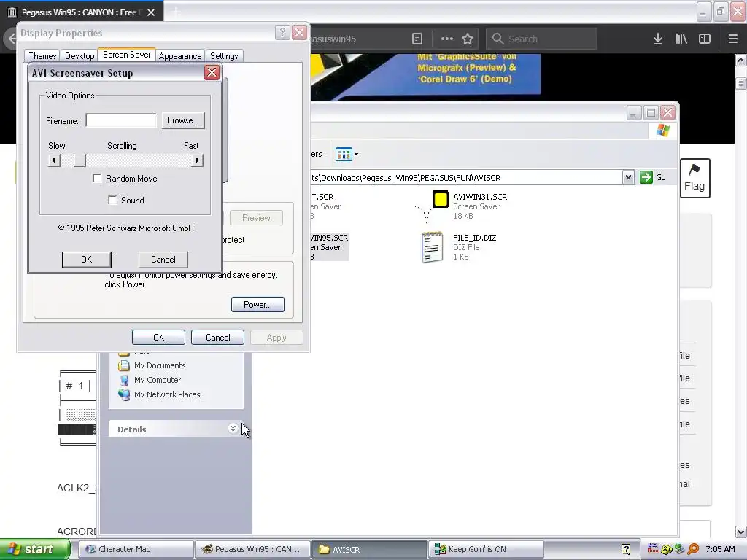Select the AVIWIN31.SCR screen saver icon
The height and width of the screenshot is (560, 747).
440,200
